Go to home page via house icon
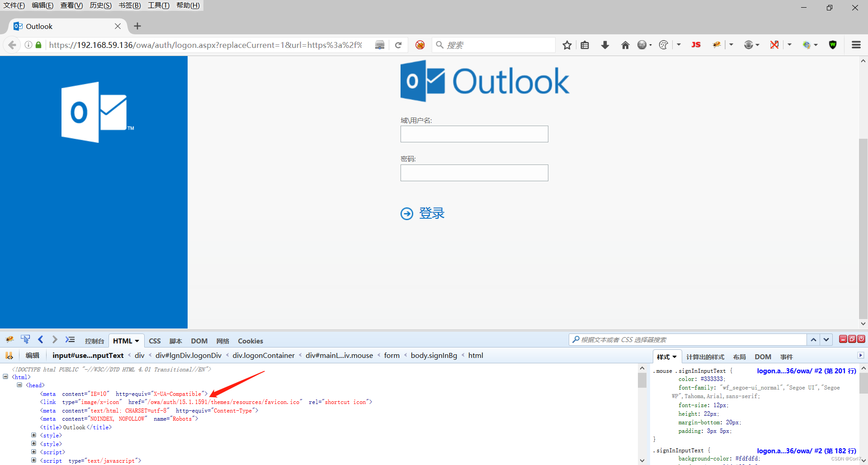This screenshot has height=465, width=868. tap(625, 45)
